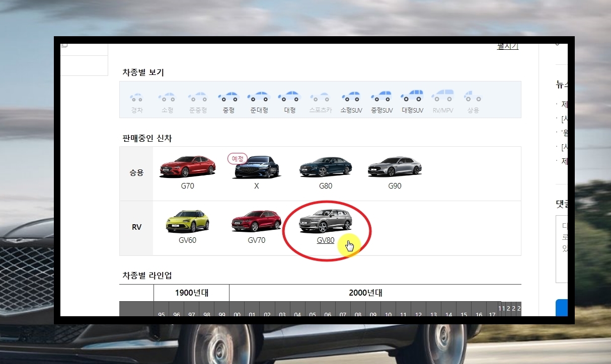Click the GV80 underlined link

[326, 240]
